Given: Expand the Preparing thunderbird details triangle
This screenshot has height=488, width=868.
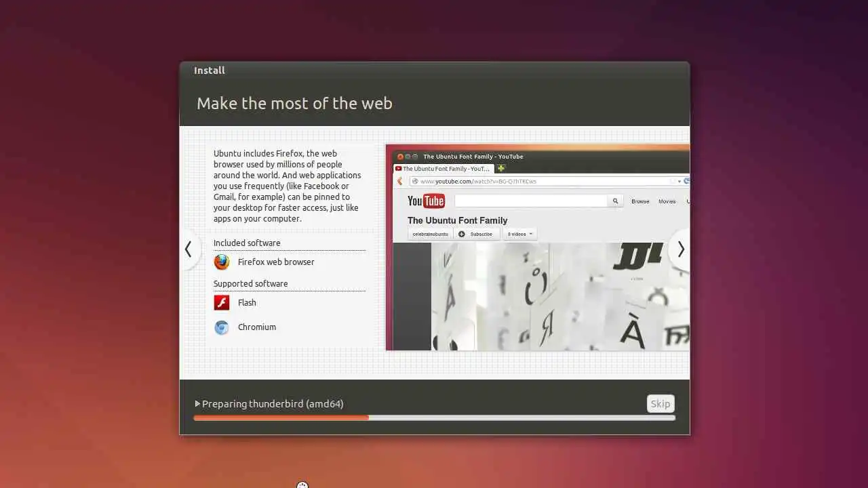Looking at the screenshot, I should [197, 404].
